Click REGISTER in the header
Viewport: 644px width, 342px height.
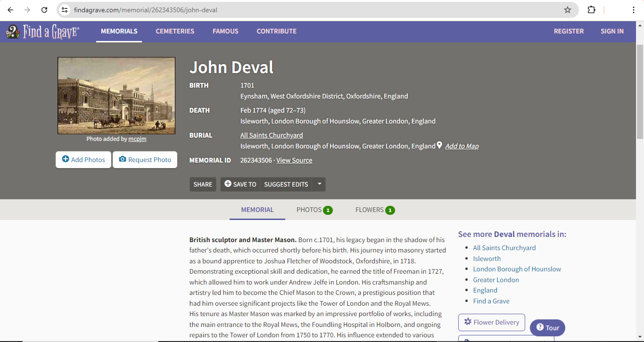coord(569,31)
